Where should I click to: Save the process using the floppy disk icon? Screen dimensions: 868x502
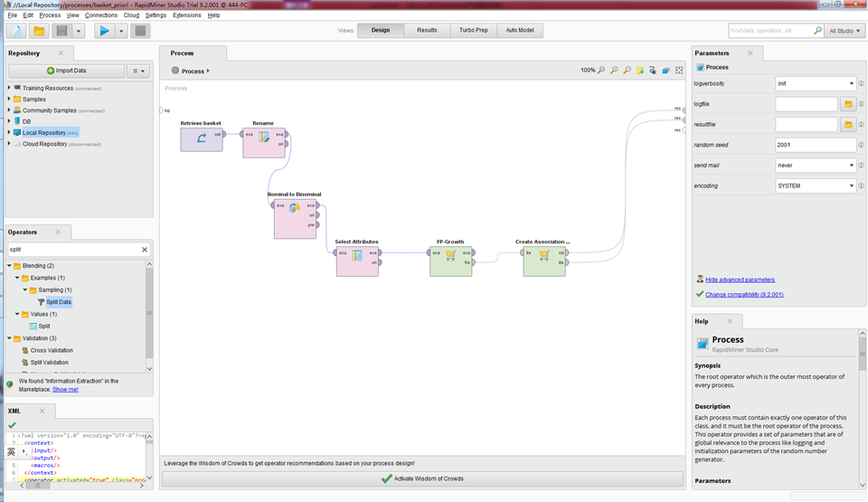62,31
